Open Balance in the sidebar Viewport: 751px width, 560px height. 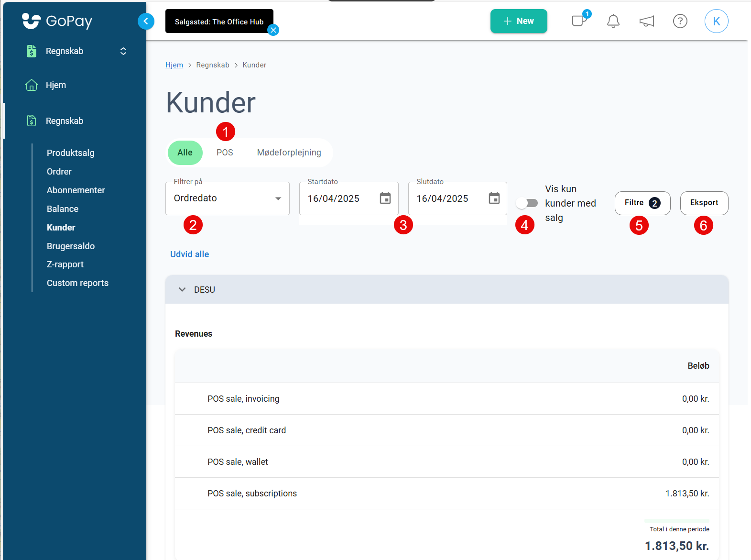pyautogui.click(x=63, y=209)
